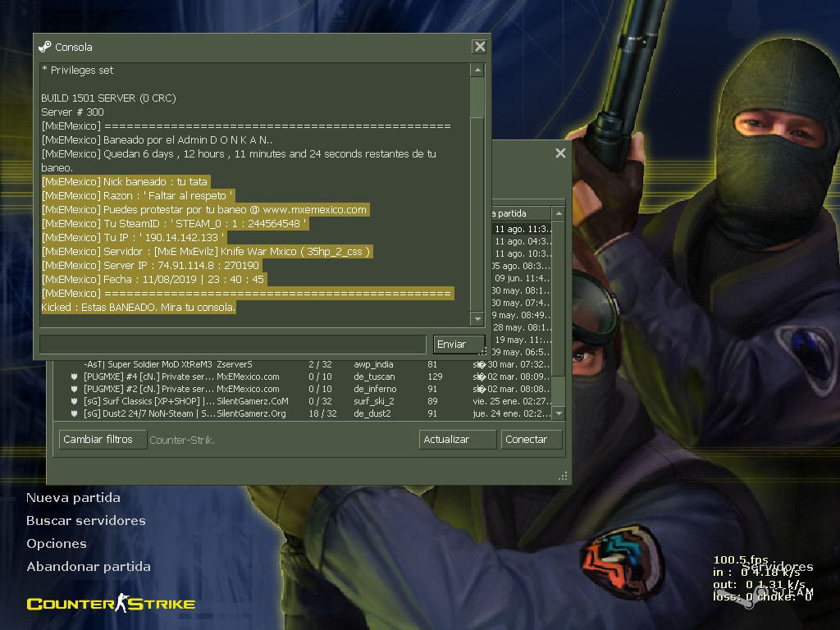
Task: Click the 'Tu SteamID' console line
Action: coord(174,223)
